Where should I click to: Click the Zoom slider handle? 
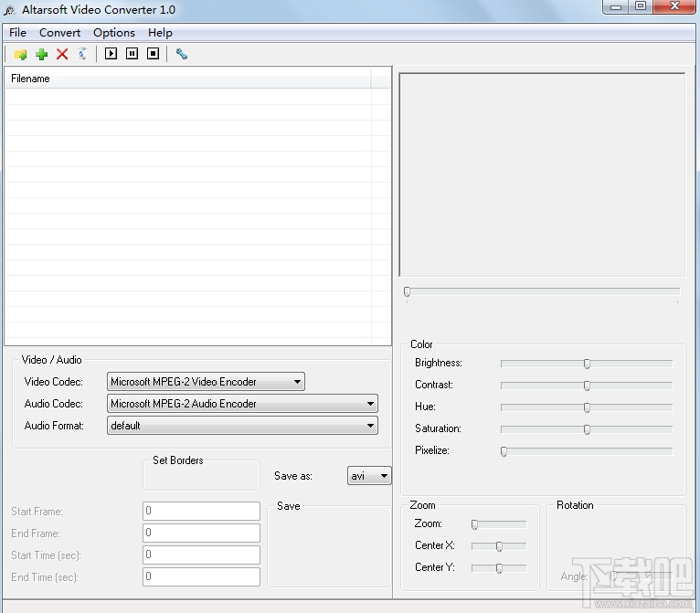[474, 524]
